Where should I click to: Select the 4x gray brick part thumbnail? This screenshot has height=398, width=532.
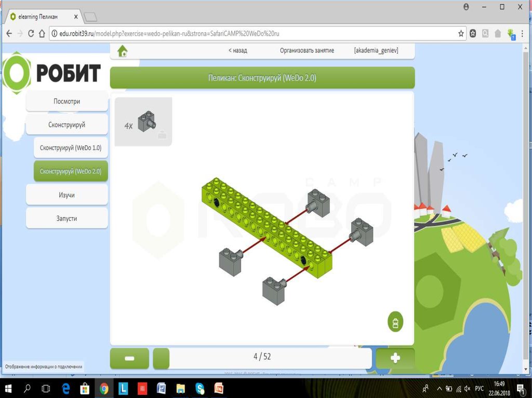(x=143, y=122)
